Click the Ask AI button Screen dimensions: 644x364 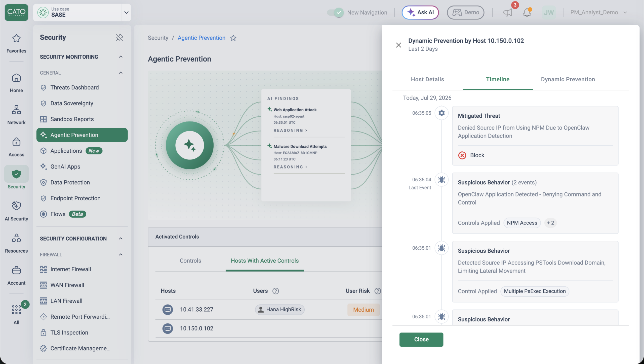click(420, 12)
